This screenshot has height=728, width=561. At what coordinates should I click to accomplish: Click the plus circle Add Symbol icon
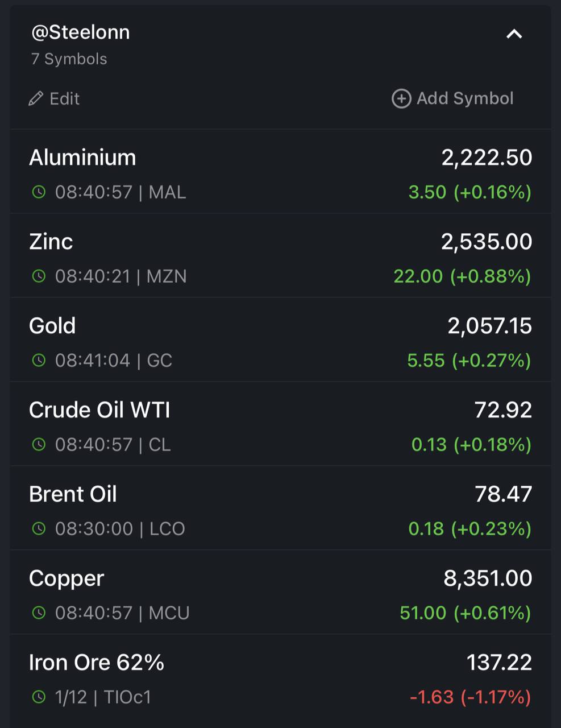tap(401, 98)
